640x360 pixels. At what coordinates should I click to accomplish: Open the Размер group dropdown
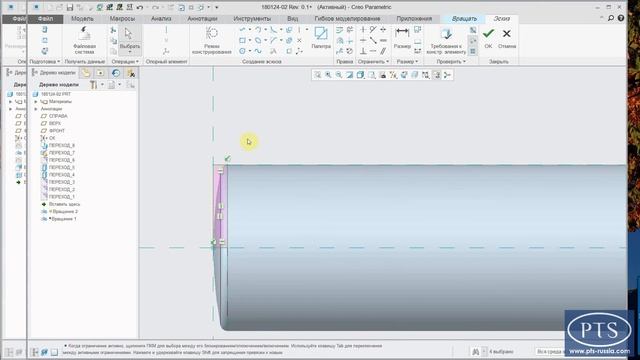(x=407, y=62)
